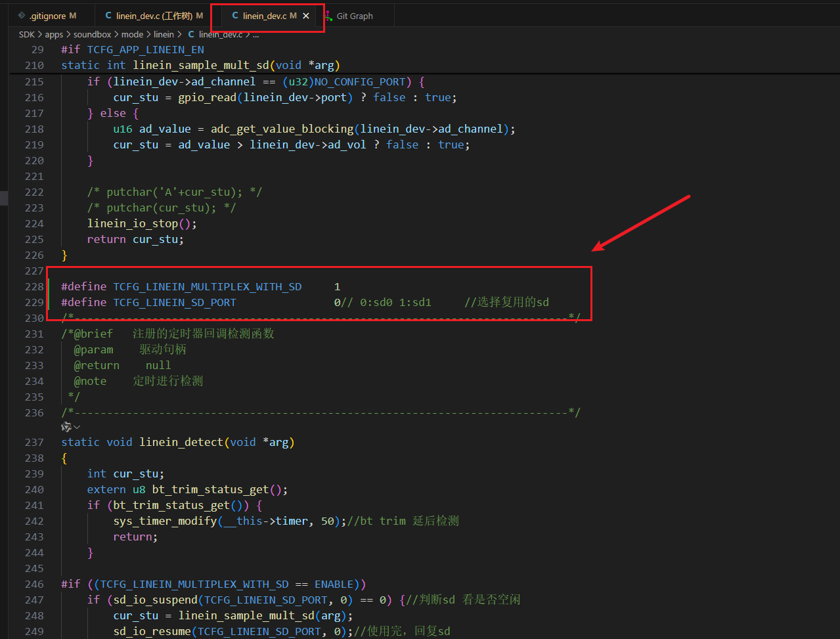Open the linein breadcrumb folder
The height and width of the screenshot is (639, 840).
click(x=164, y=34)
